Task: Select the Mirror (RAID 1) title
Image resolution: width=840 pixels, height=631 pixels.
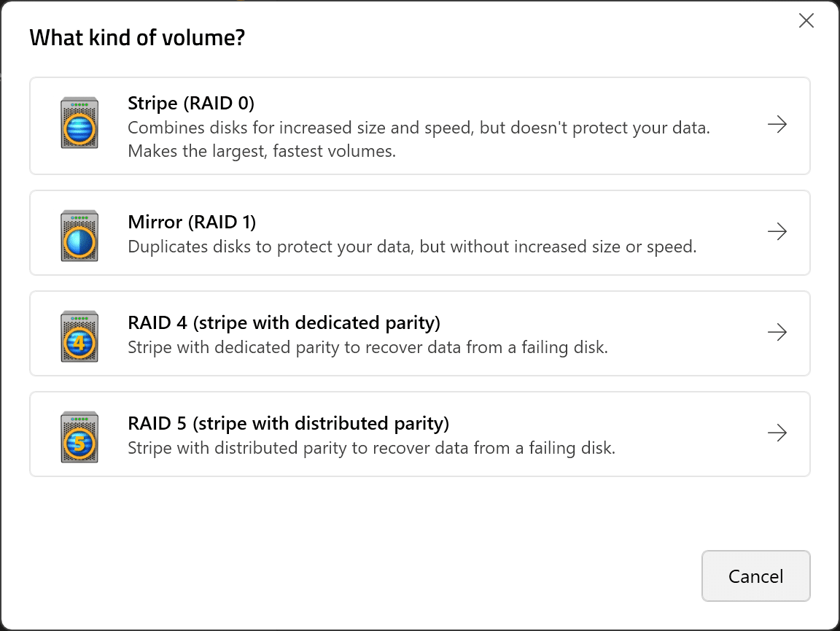Action: point(192,222)
